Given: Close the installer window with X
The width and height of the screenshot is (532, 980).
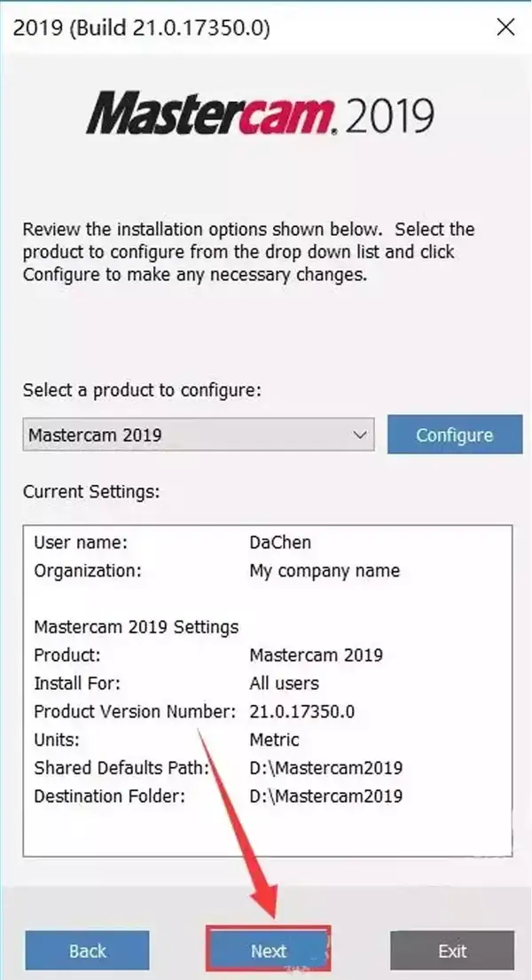Looking at the screenshot, I should click(x=506, y=27).
